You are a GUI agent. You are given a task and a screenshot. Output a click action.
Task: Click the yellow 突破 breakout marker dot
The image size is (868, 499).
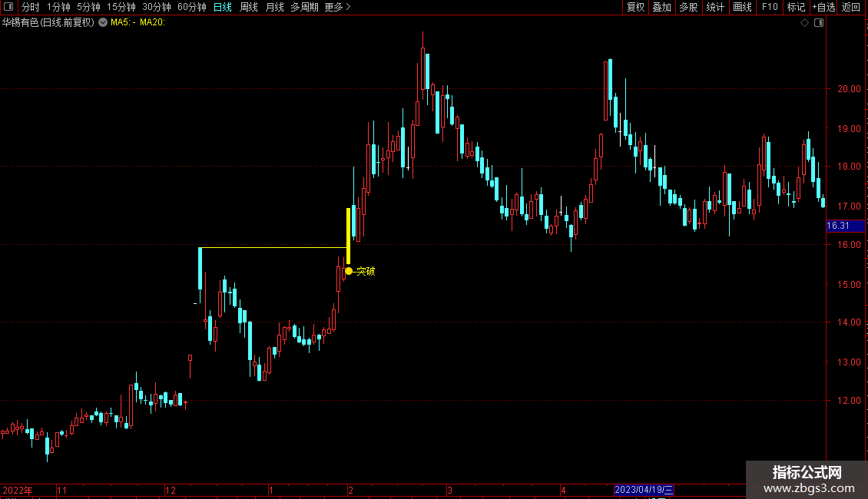[x=349, y=271]
